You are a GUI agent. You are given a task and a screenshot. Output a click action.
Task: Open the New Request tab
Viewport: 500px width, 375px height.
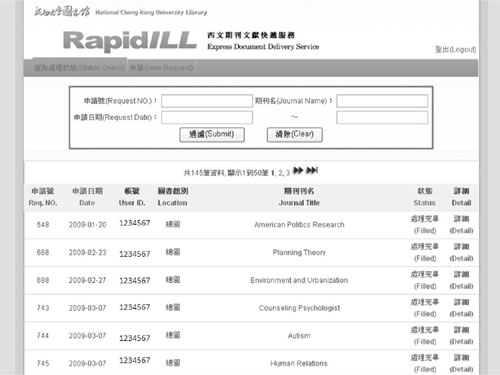pyautogui.click(x=162, y=68)
